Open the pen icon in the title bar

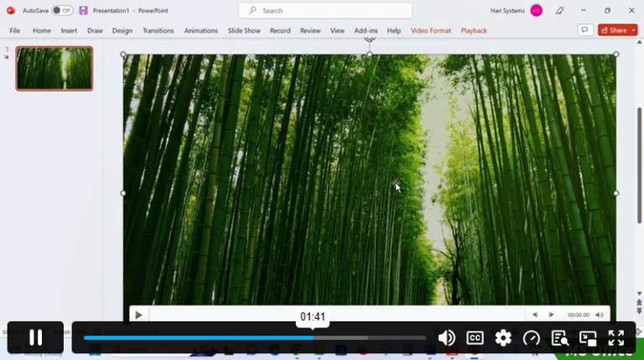tap(559, 11)
